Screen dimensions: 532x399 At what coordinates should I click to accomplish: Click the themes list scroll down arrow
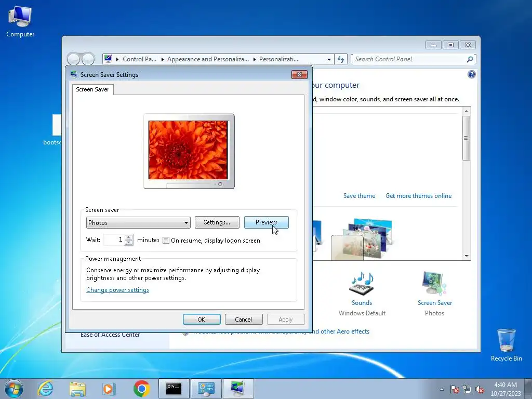(x=467, y=256)
